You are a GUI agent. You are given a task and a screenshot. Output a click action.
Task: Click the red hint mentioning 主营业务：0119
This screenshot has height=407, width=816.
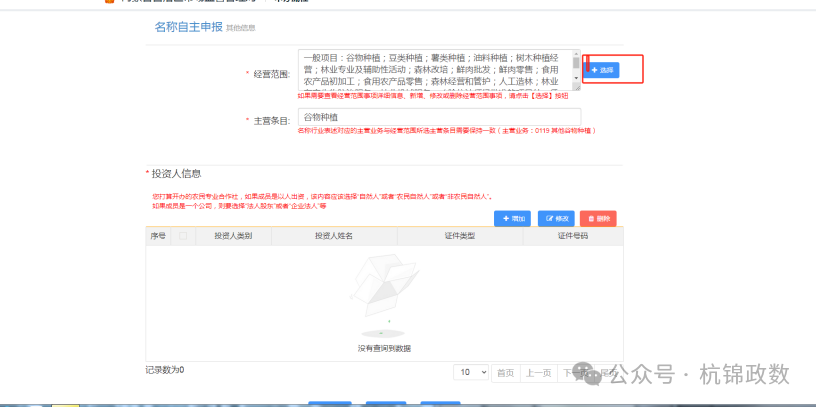447,131
